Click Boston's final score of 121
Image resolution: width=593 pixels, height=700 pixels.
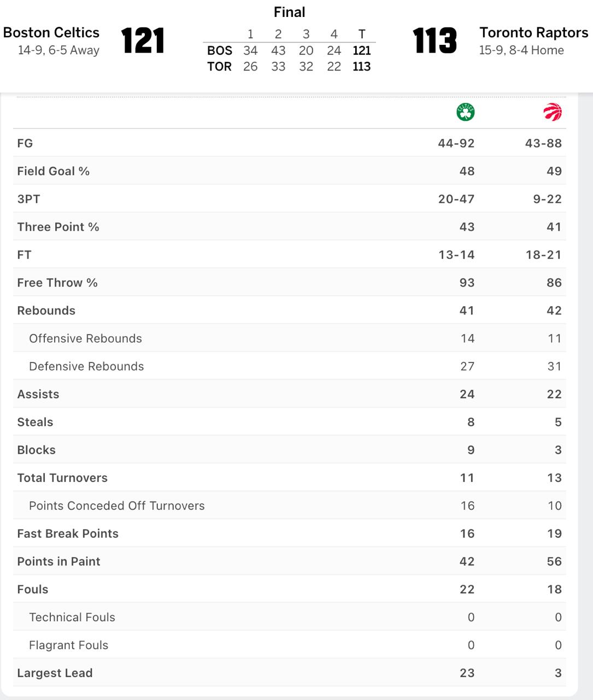point(143,41)
